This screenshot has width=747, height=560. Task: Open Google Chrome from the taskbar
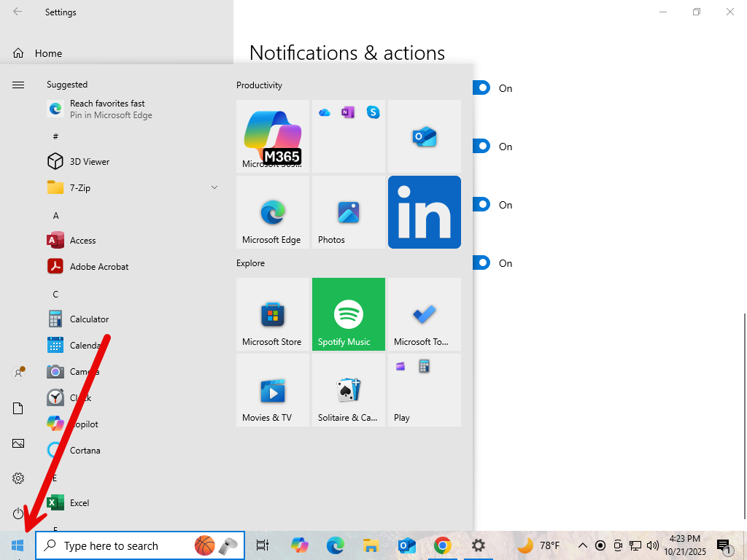(x=442, y=545)
